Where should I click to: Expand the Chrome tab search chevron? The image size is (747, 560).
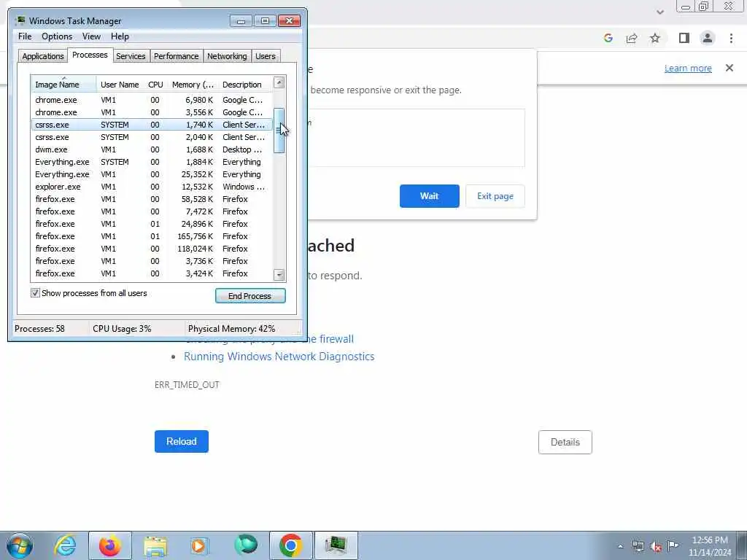pyautogui.click(x=659, y=12)
